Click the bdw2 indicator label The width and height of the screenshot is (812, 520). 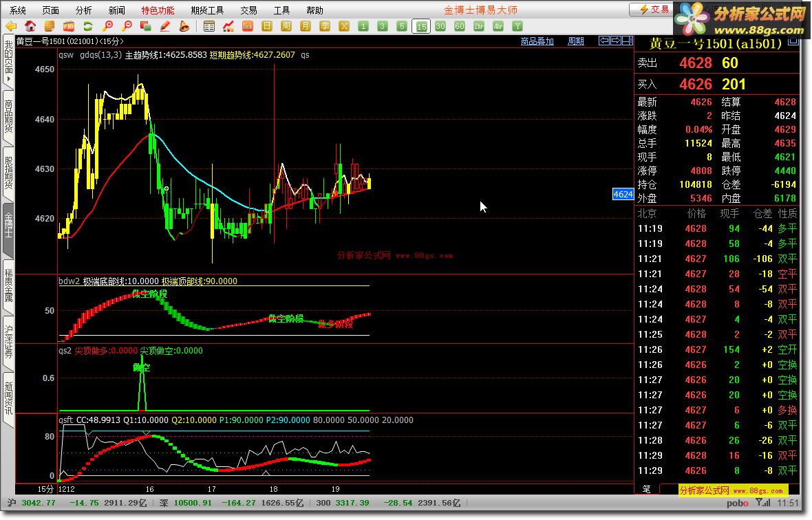pyautogui.click(x=69, y=281)
